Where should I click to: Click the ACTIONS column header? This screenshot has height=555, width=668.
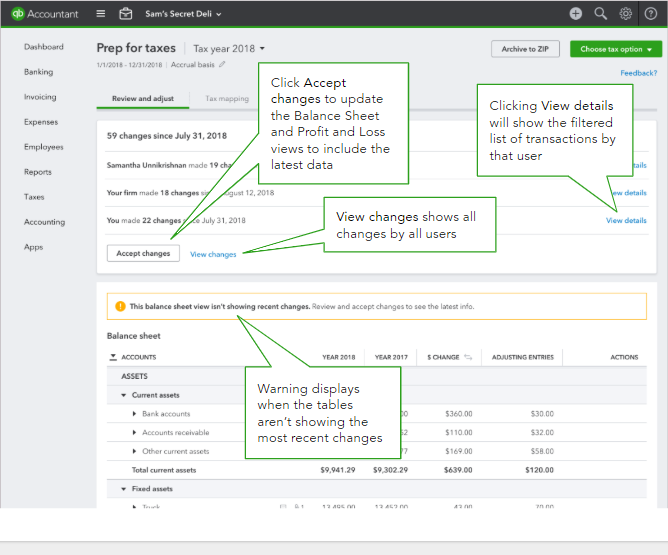[x=624, y=357]
